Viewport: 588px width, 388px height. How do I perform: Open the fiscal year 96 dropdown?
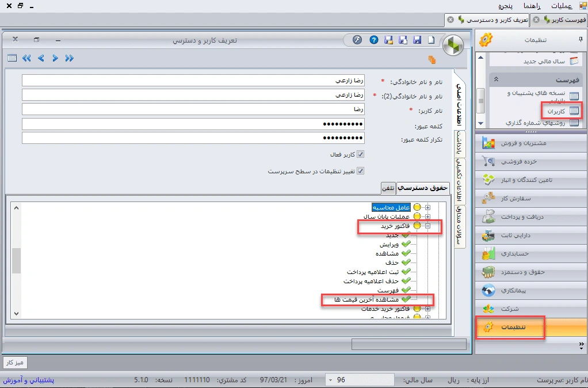click(x=329, y=379)
